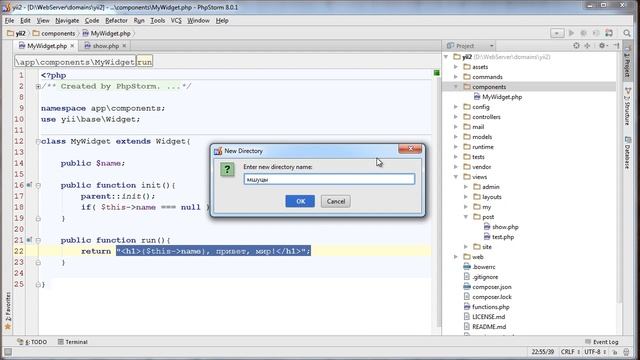Click the MyWidget.php breadcrumb in navigation bar
This screenshot has width=640, height=360.
106,33
